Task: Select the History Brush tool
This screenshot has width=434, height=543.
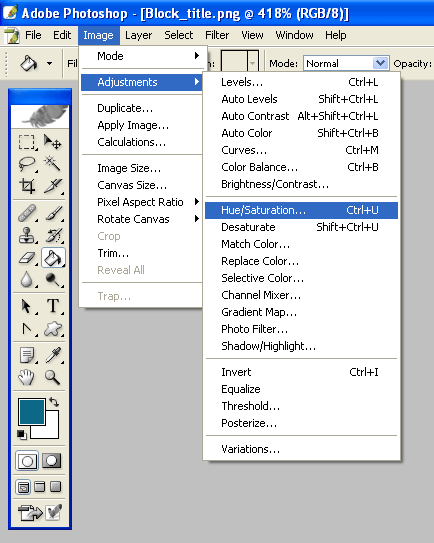Action: pyautogui.click(x=53, y=235)
